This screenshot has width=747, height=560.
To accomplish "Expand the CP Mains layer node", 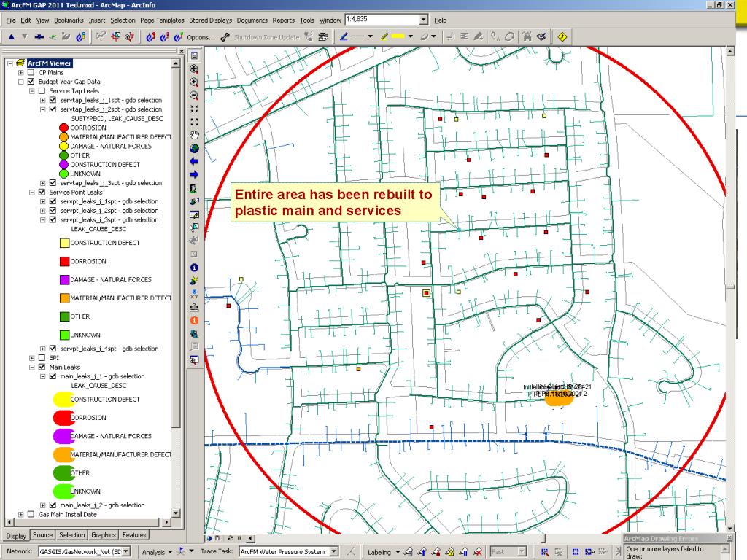I will tap(20, 72).
